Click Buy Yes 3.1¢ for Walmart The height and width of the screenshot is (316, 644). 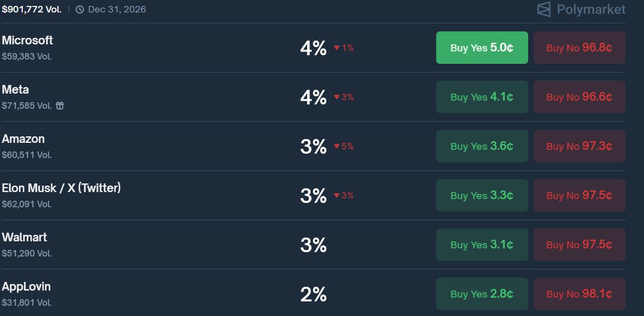coord(482,245)
